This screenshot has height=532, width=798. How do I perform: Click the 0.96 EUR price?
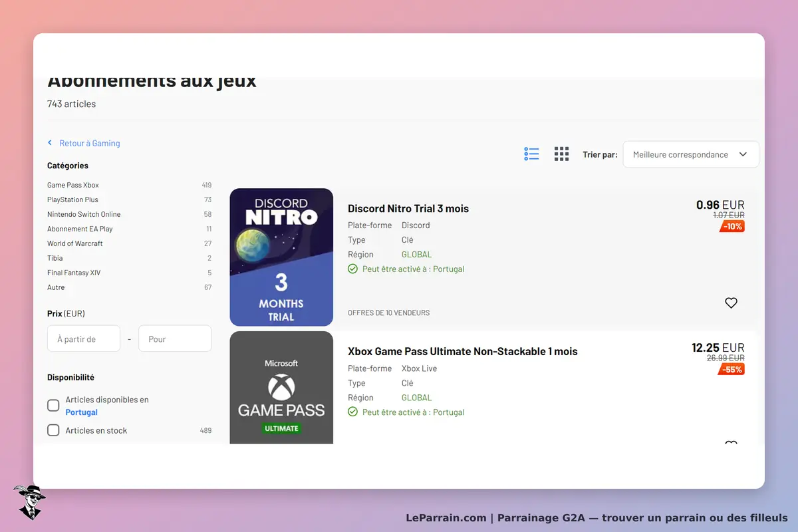tap(720, 205)
